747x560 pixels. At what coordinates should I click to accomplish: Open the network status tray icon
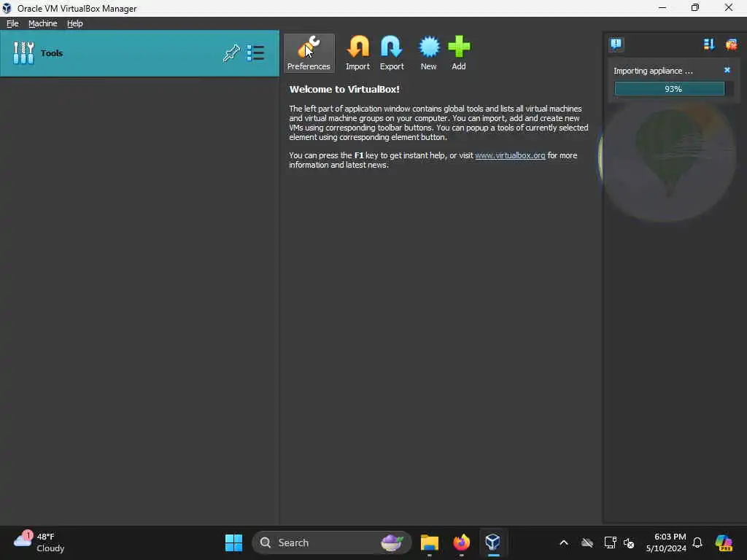click(610, 542)
